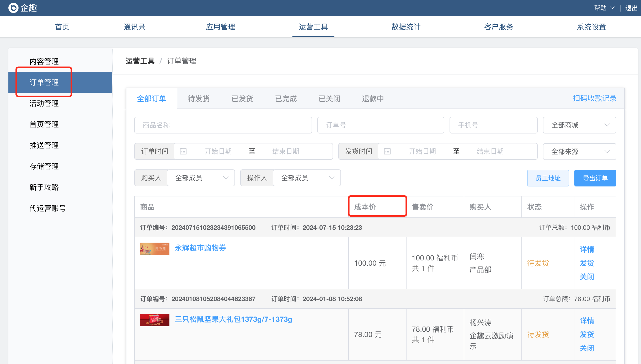Expand the 操作人 member dropdown
The width and height of the screenshot is (641, 364).
(307, 178)
